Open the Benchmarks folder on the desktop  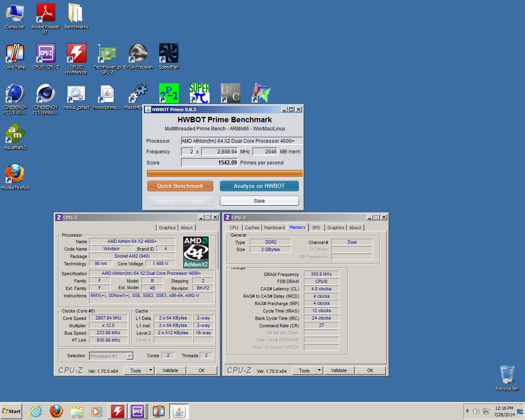point(76,16)
